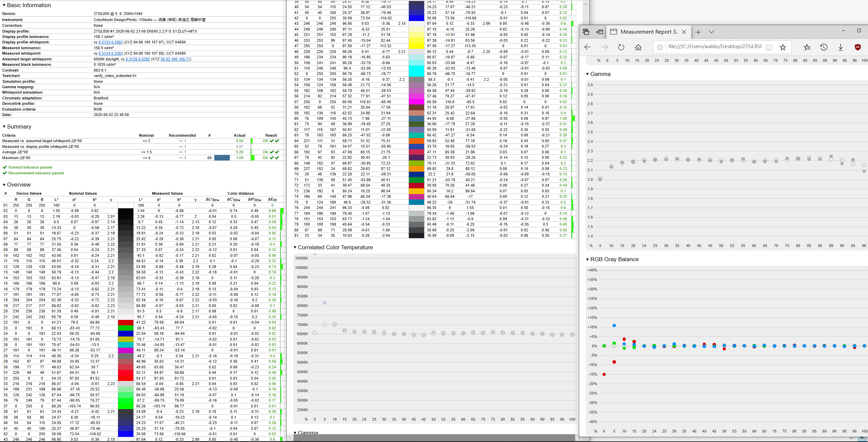
Task: Click the Testchart value verify_video_extended.ti1
Action: point(115,76)
